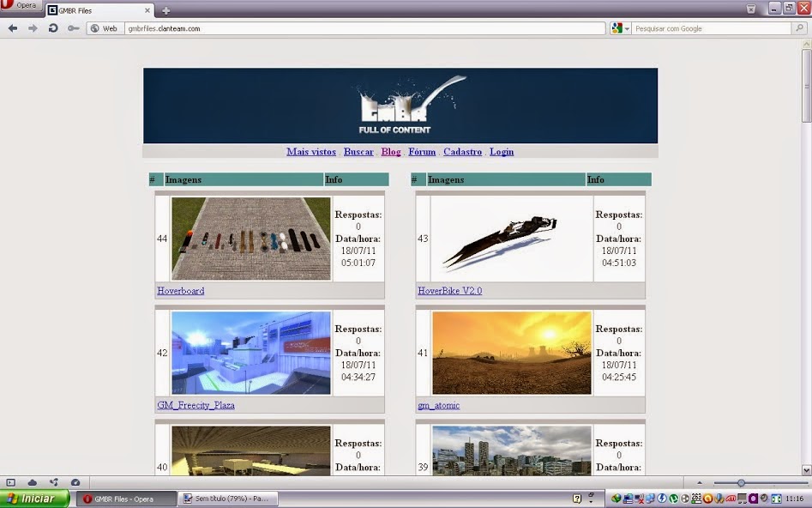812x508 pixels.
Task: Open the Windows Iniciar start button
Action: [x=35, y=499]
